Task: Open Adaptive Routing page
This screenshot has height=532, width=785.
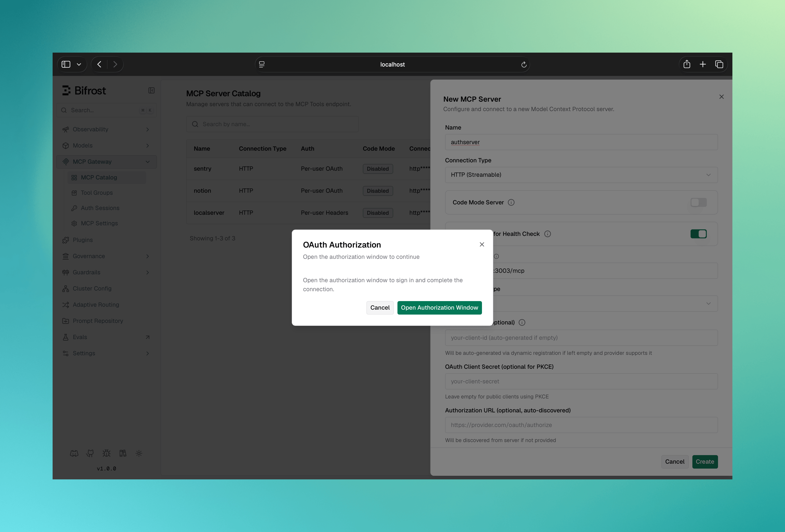Action: pos(106,305)
